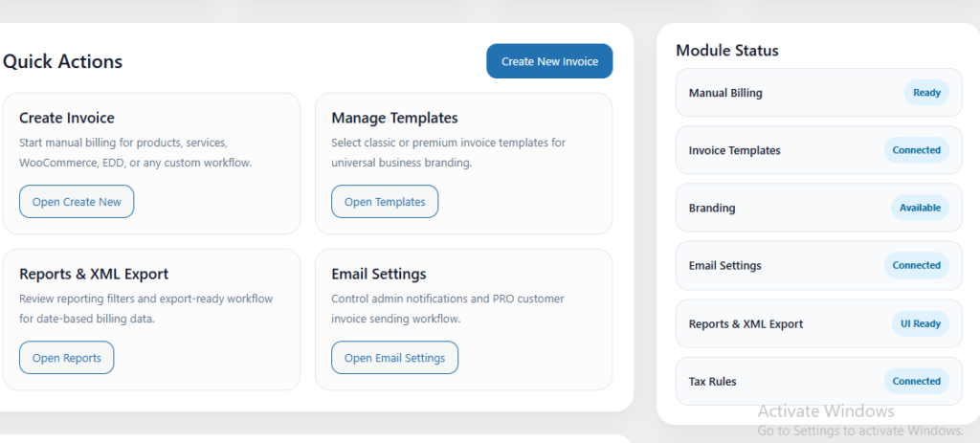Click the Module Status heading
Image resolution: width=980 pixels, height=443 pixels.
727,50
